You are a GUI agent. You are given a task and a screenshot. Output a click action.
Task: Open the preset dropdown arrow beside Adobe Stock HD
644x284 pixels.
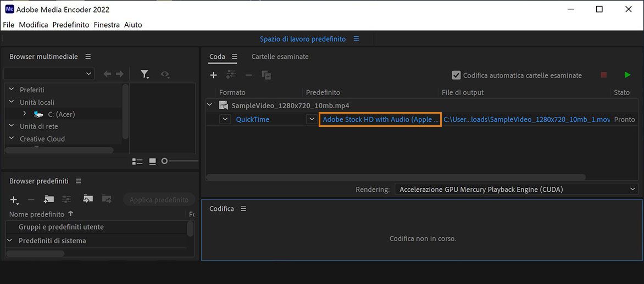pos(312,119)
